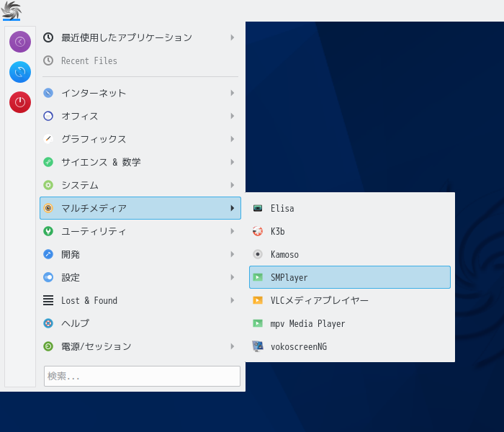Expand the インターネット category arrow
Viewport: 504px width, 432px height.
[233, 93]
